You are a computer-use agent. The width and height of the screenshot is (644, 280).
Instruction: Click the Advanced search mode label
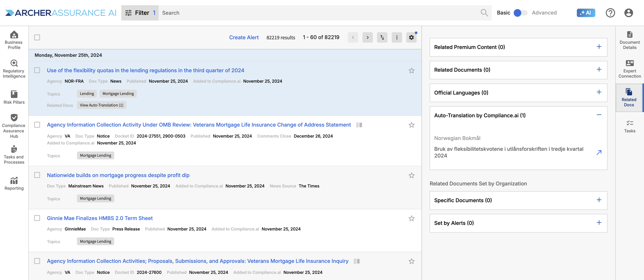point(544,13)
